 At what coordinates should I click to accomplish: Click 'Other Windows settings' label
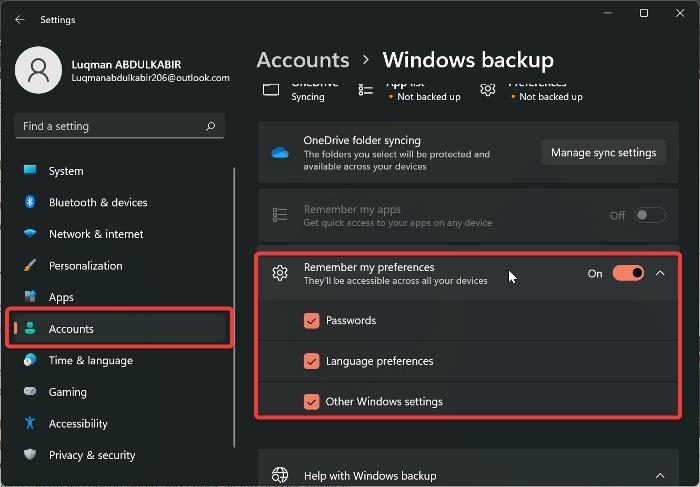pyautogui.click(x=384, y=402)
